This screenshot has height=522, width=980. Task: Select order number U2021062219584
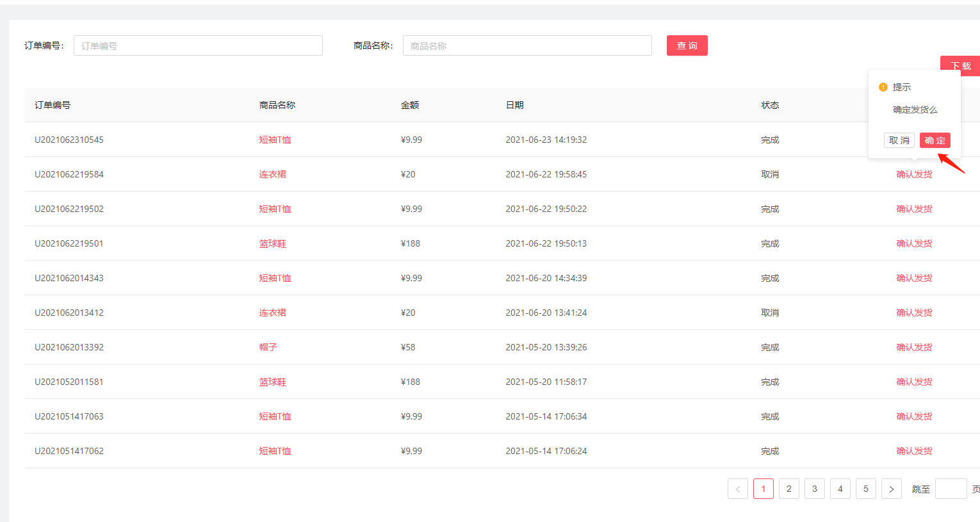(x=69, y=174)
